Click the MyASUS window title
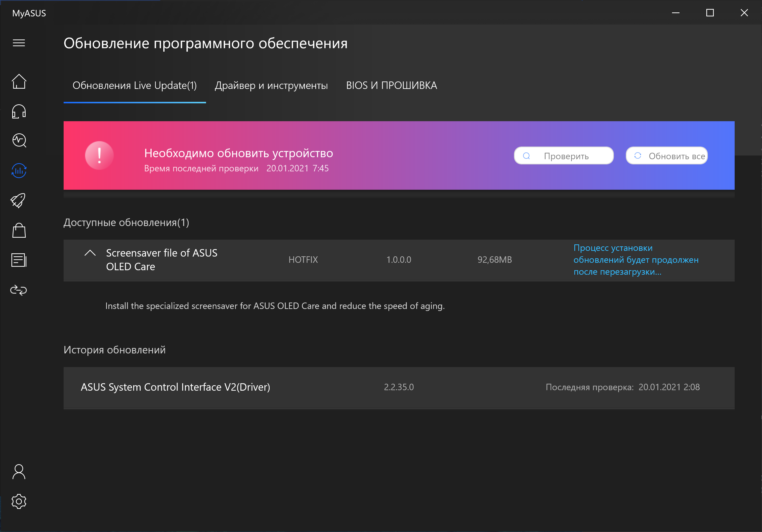This screenshot has width=762, height=532. point(29,13)
